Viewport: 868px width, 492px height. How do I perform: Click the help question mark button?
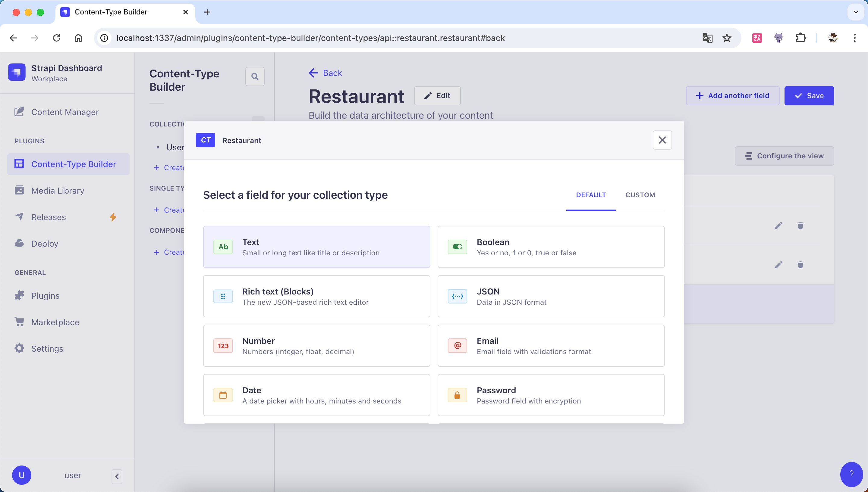tap(851, 474)
